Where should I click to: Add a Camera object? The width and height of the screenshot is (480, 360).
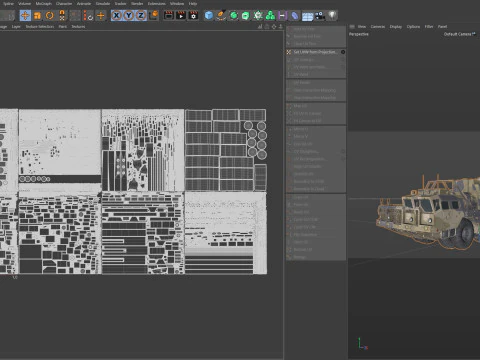[x=320, y=16]
